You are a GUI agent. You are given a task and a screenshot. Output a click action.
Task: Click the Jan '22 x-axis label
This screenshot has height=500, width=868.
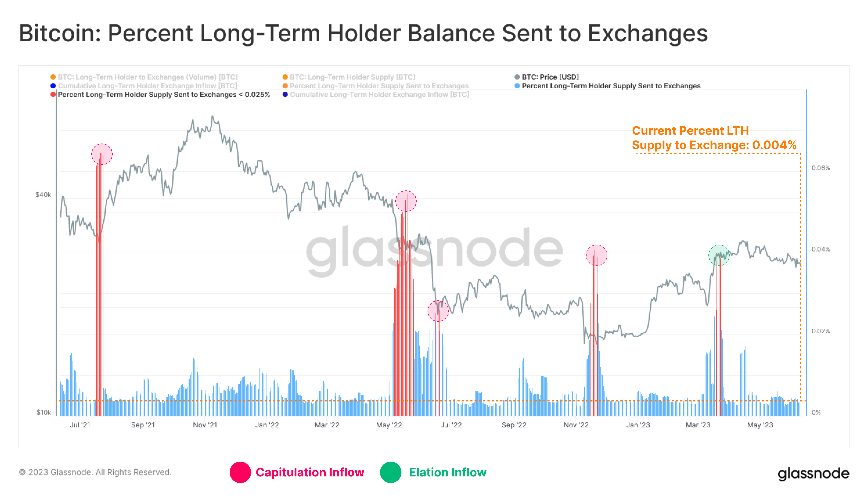click(x=267, y=425)
